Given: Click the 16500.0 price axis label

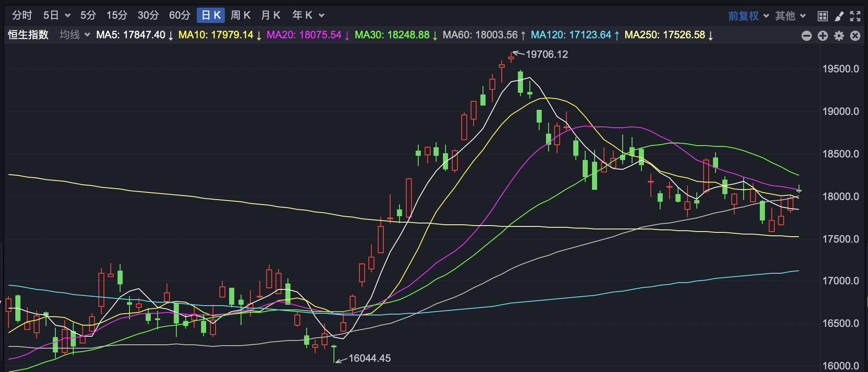Looking at the screenshot, I should [841, 323].
